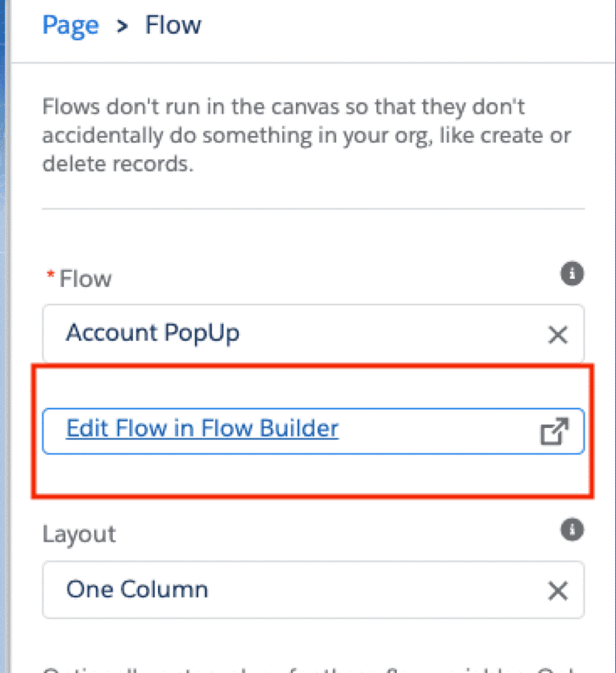
Task: Click the Layout field label
Action: click(x=79, y=534)
